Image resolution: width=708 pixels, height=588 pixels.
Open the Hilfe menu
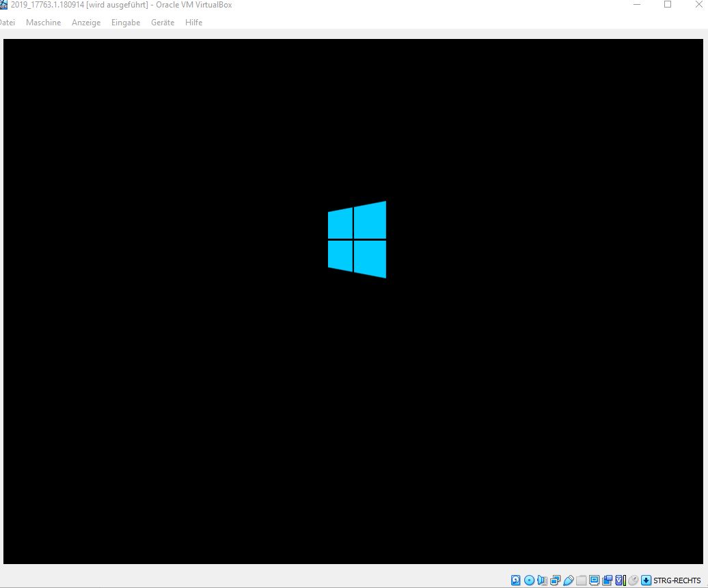point(193,22)
